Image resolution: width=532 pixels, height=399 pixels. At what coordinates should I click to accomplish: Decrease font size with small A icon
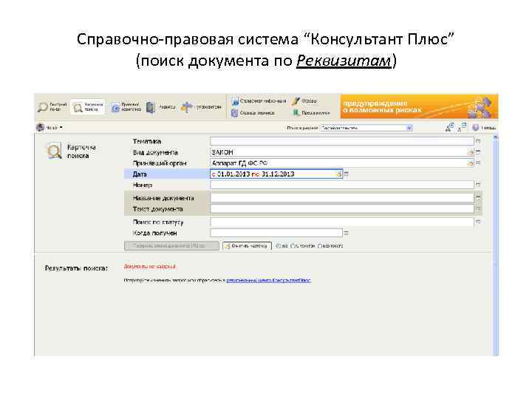462,128
